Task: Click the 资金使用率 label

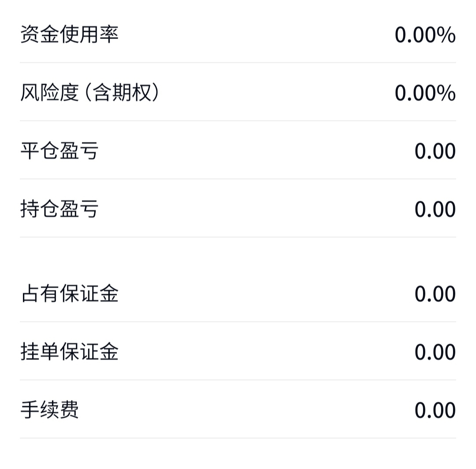Action: click(69, 34)
